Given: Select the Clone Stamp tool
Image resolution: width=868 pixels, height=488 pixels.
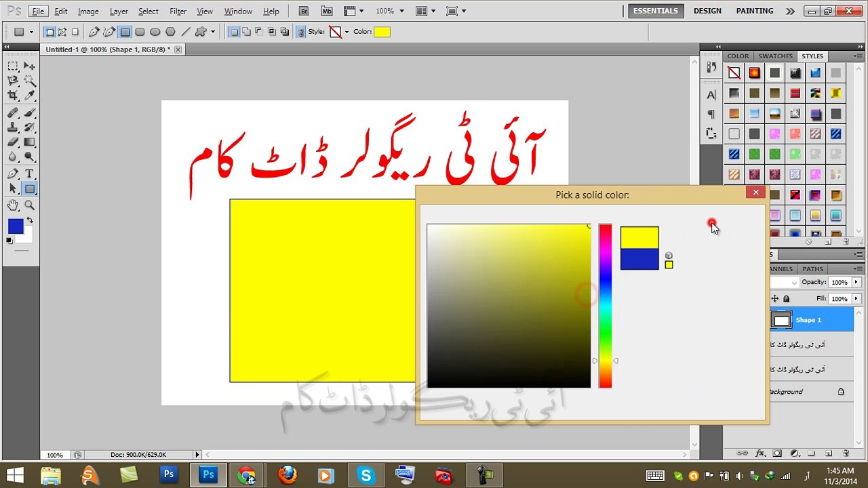Looking at the screenshot, I should 13,127.
